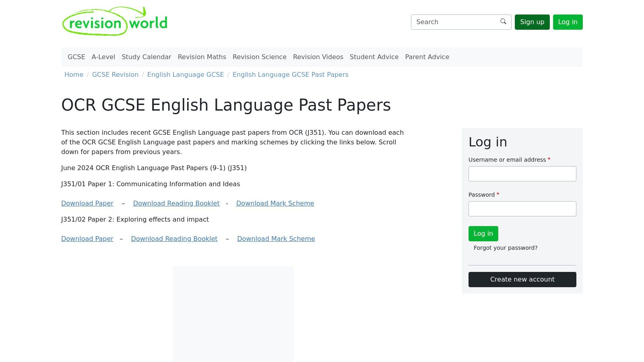Image resolution: width=644 pixels, height=362 pixels.
Task: Click Forgot your password link
Action: click(x=506, y=248)
